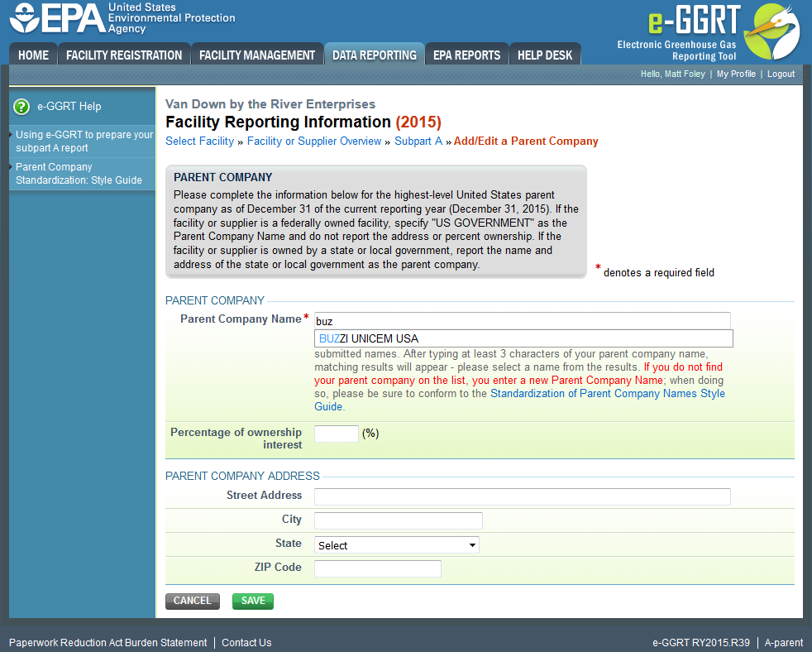The image size is (812, 652).
Task: Select the DATA REPORTING tab
Action: coord(375,55)
